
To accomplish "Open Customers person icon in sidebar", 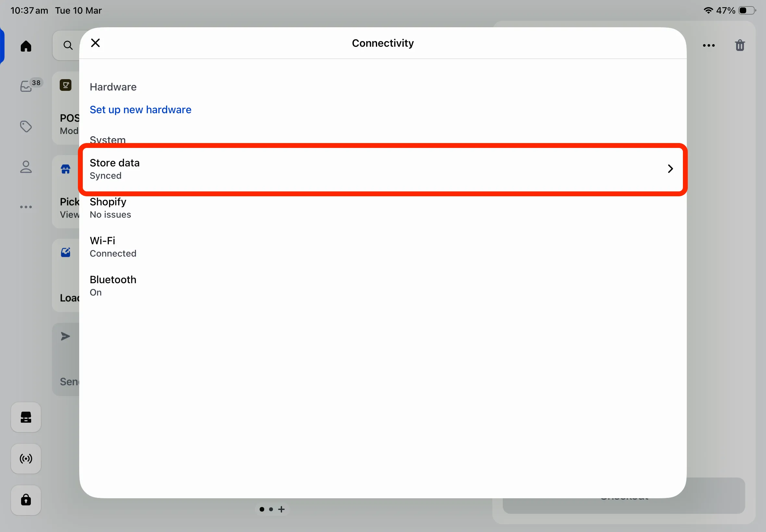I will (26, 167).
